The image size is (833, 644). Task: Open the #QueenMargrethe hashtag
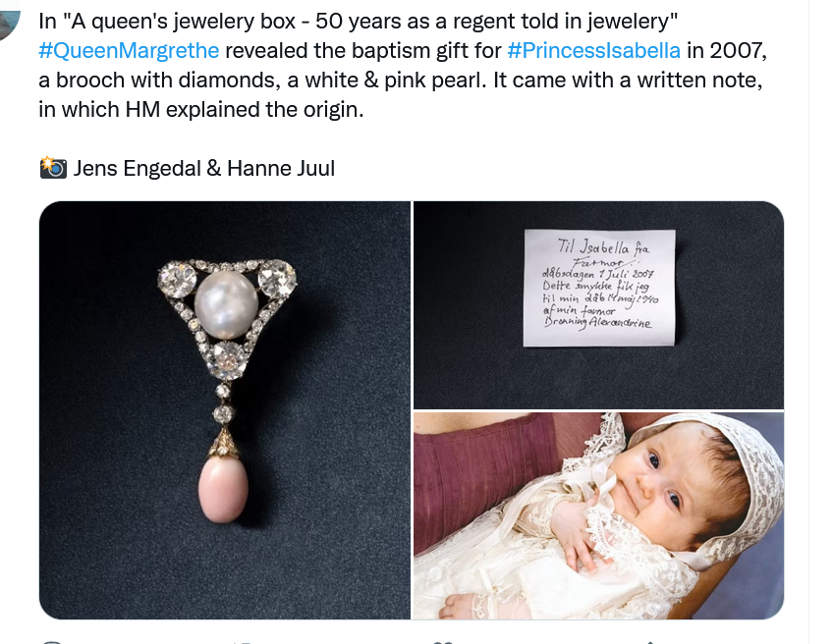(x=129, y=51)
